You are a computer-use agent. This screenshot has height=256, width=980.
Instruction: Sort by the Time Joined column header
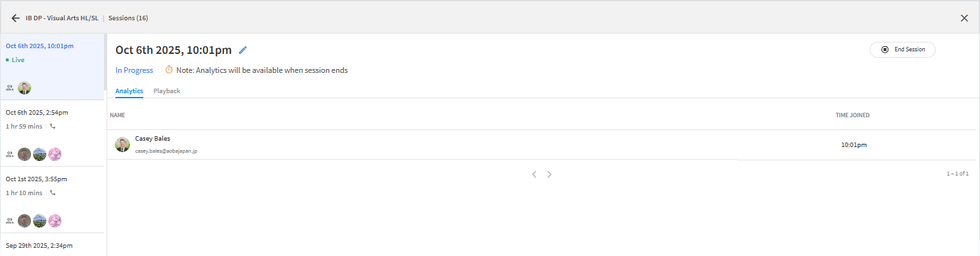coord(852,115)
